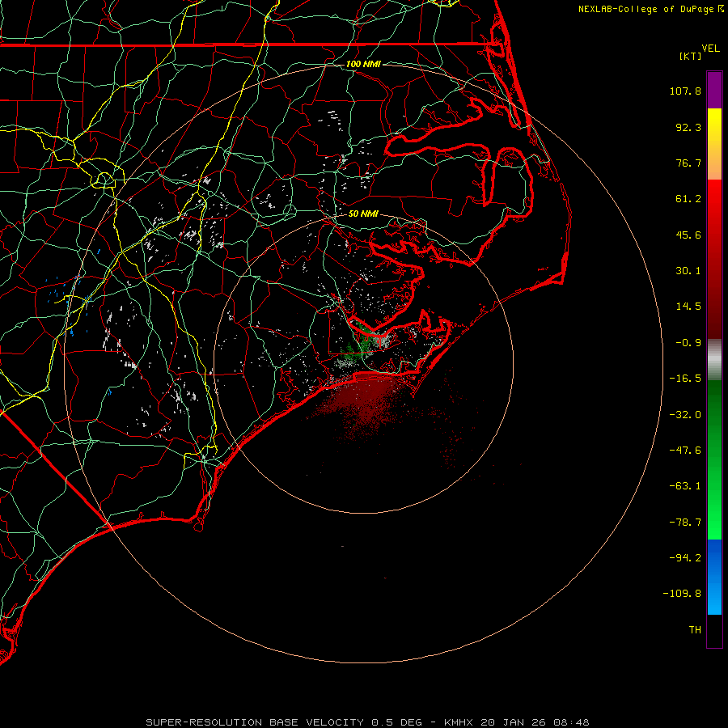728x728 pixels.
Task: Click the TH legend label
Action: (695, 629)
